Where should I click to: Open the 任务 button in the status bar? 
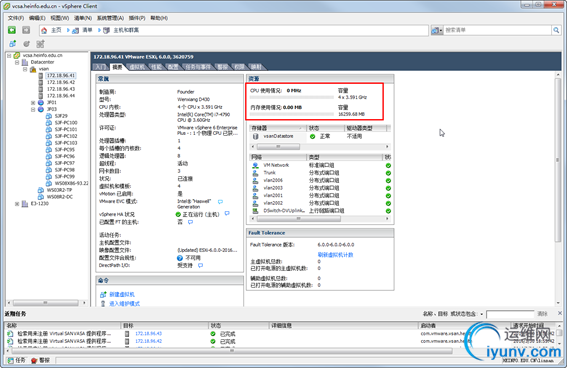tap(17, 360)
